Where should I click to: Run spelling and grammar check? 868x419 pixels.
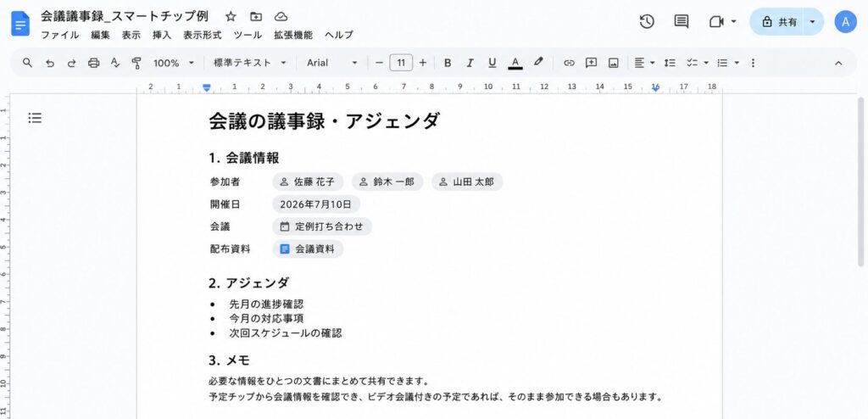pyautogui.click(x=115, y=63)
